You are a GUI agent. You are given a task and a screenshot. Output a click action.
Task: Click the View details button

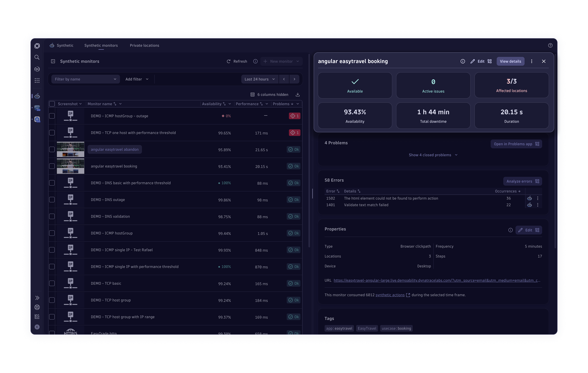click(510, 61)
